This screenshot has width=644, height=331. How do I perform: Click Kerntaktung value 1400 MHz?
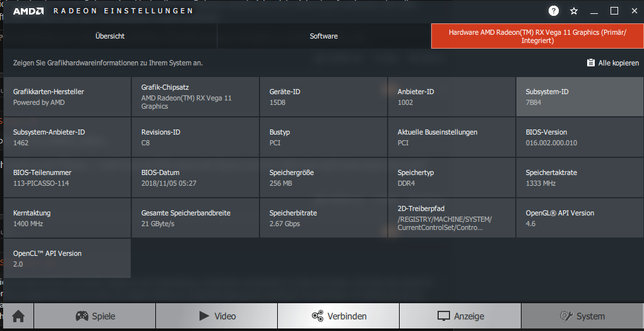tap(28, 224)
